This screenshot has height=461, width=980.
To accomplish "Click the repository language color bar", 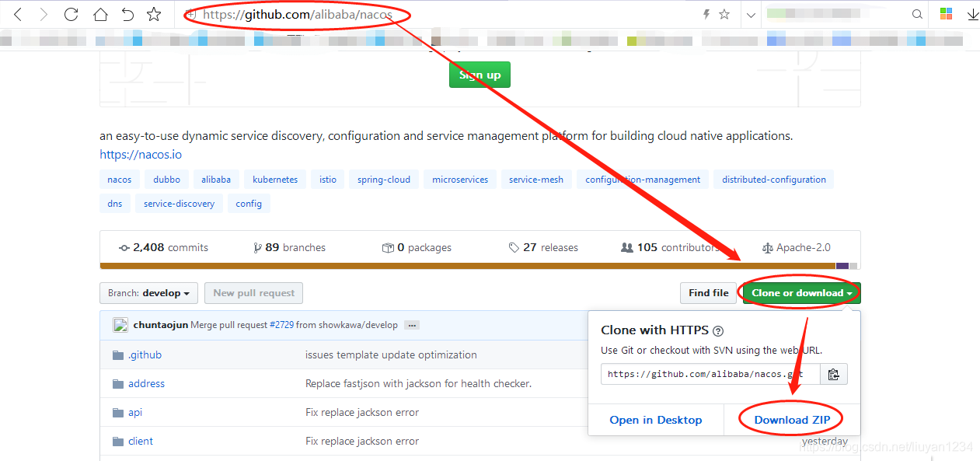I will (x=479, y=266).
